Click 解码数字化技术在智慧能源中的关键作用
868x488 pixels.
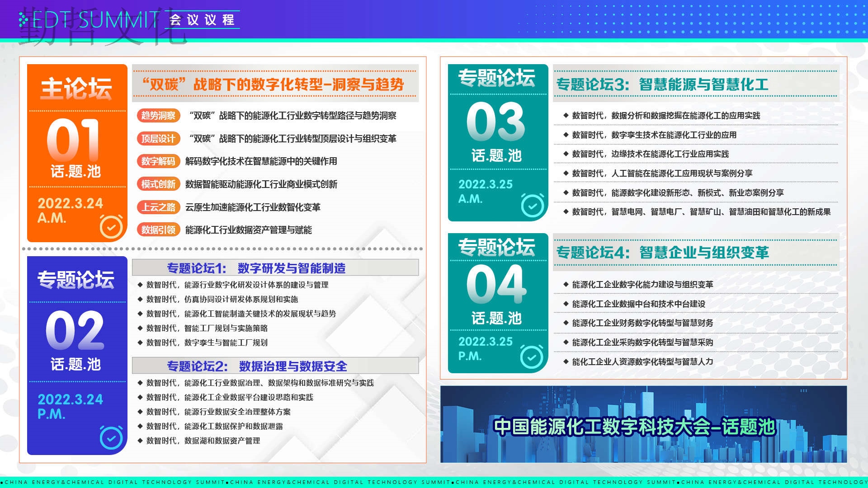click(261, 161)
